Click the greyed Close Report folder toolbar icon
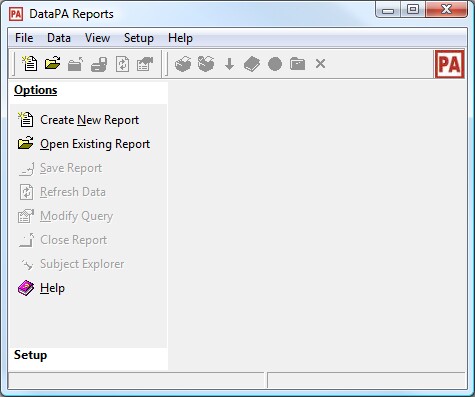Screen dimensions: 475x397 pos(75,64)
